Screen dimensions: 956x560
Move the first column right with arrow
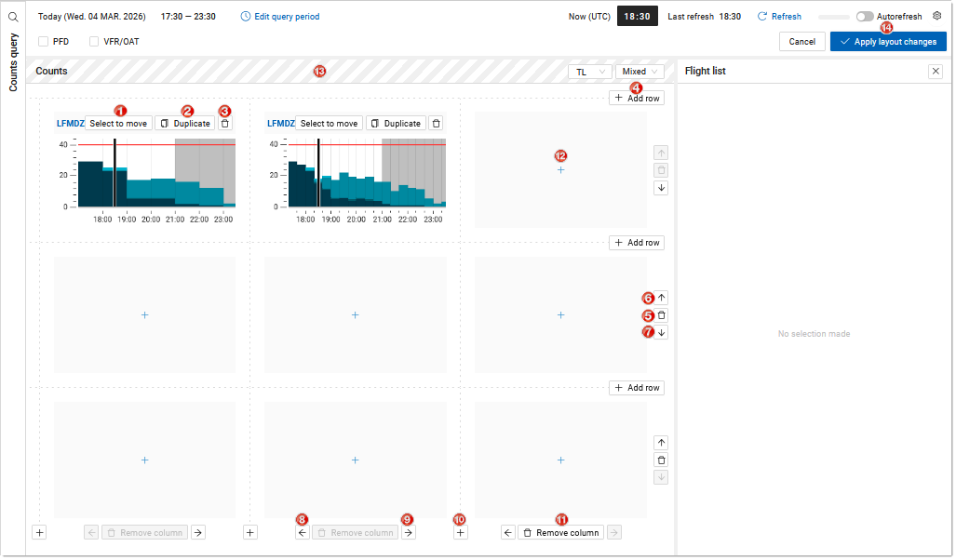(198, 533)
